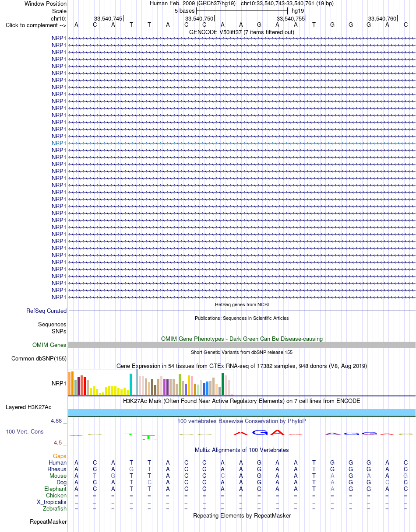
Task: Click position marker 33,540,750
Action: pos(199,18)
